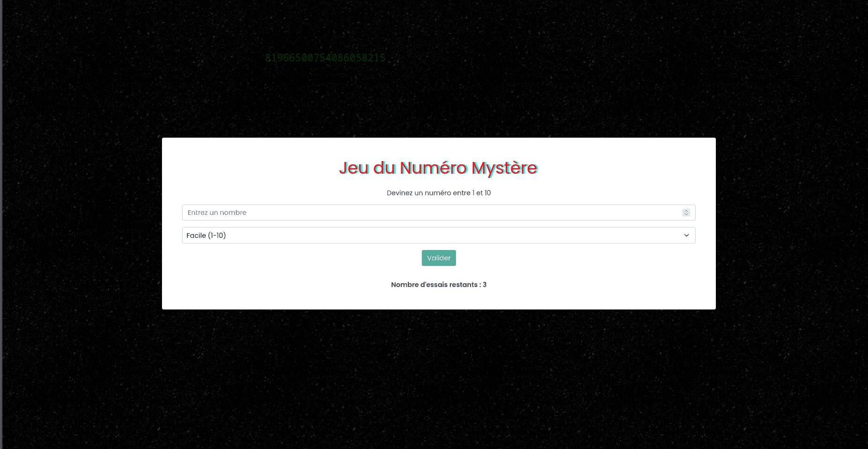Choose a new level from the selector

(x=438, y=235)
